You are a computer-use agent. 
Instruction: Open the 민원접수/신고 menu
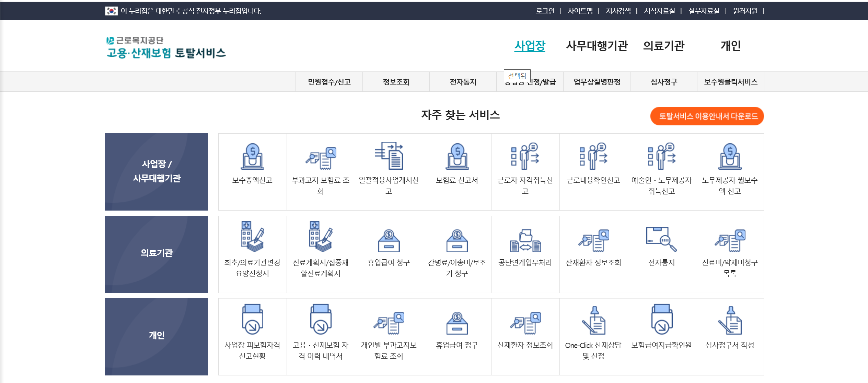(x=329, y=81)
